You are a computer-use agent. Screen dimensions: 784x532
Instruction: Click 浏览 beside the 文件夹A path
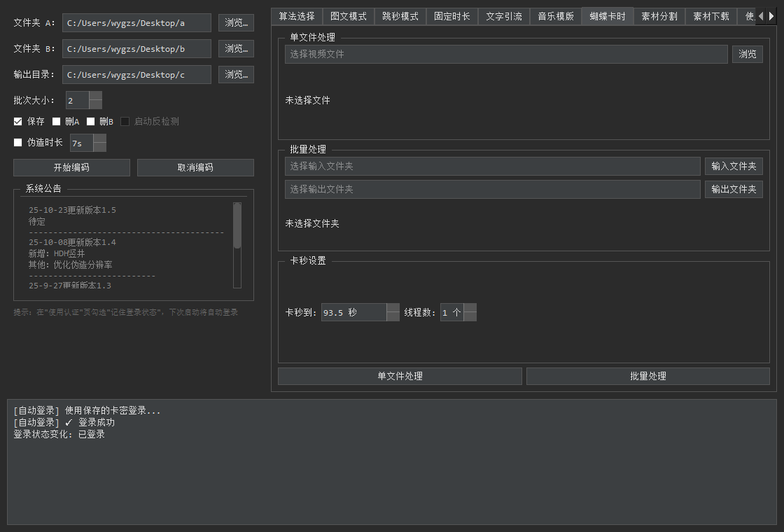pos(236,22)
